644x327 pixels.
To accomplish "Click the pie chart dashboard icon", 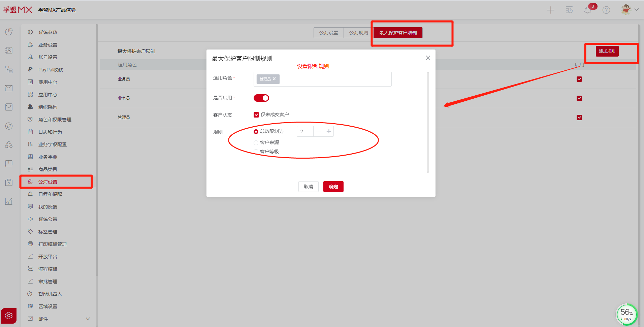I will point(9,32).
